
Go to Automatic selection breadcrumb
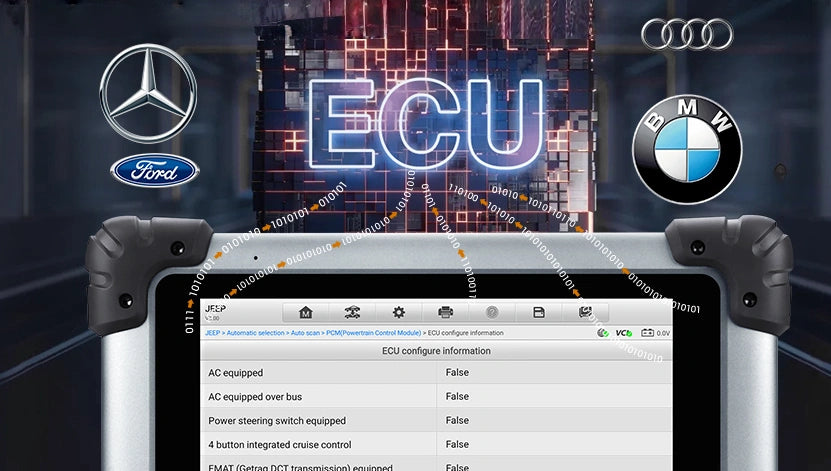[255, 333]
